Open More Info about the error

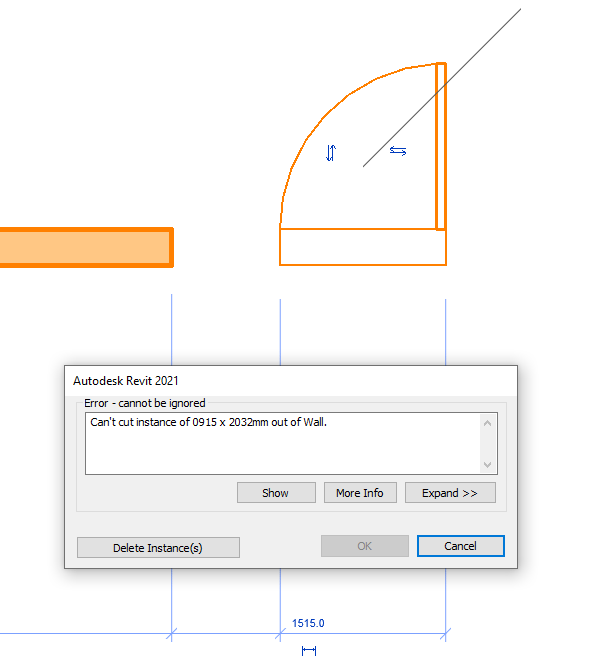coord(360,493)
